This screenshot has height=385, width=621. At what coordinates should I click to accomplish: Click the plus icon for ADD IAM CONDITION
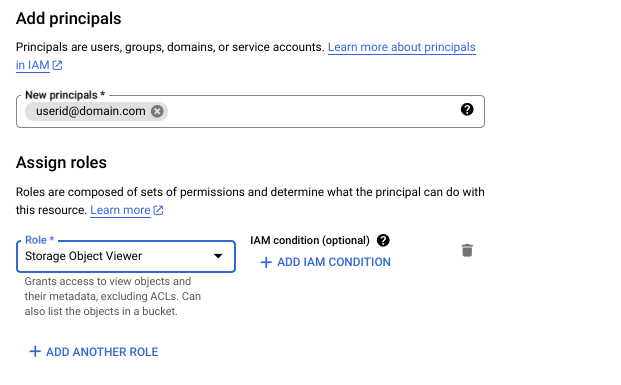(266, 262)
